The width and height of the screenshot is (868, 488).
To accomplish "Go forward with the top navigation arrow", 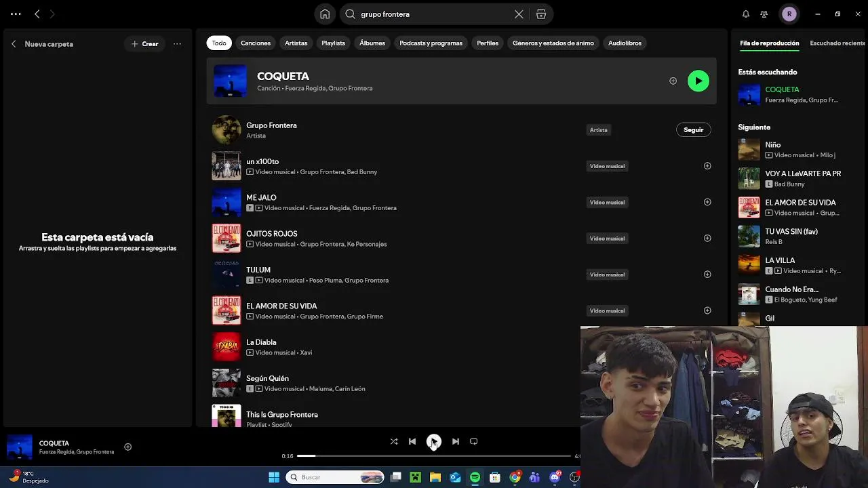I will point(52,14).
